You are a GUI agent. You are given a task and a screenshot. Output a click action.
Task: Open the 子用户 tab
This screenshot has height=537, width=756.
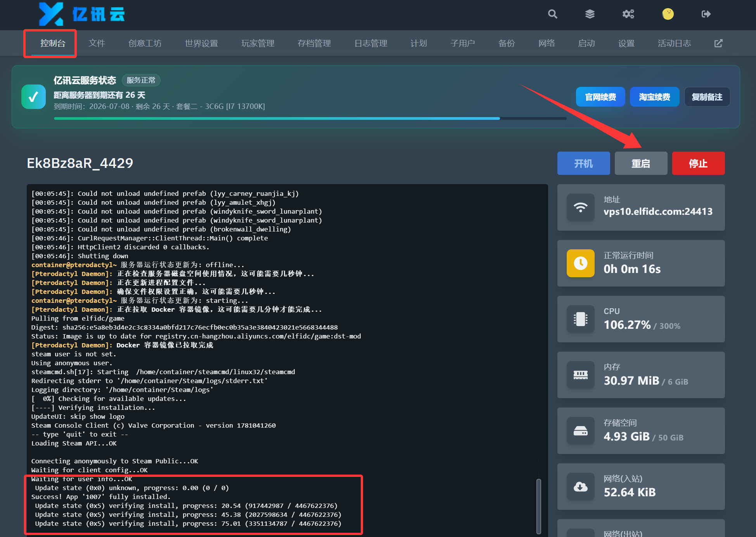(x=462, y=43)
